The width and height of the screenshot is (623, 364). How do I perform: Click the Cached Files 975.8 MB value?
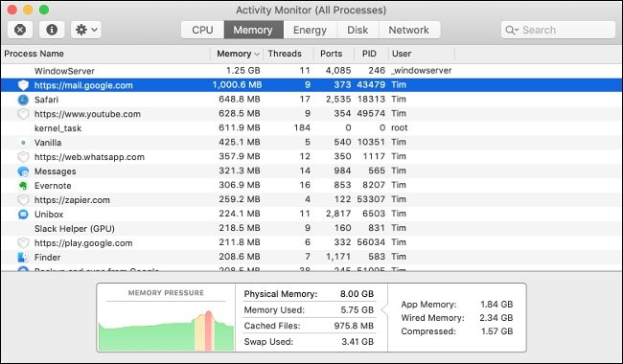(354, 326)
